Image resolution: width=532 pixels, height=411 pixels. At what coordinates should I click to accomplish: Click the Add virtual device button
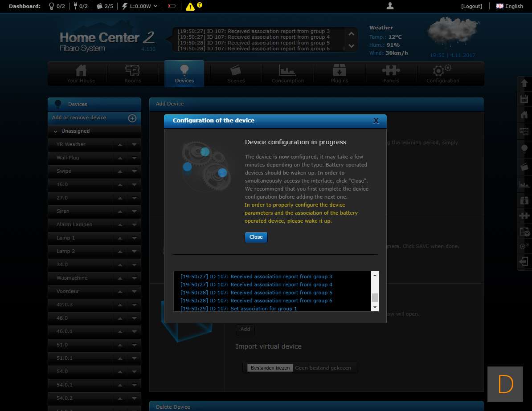point(245,329)
